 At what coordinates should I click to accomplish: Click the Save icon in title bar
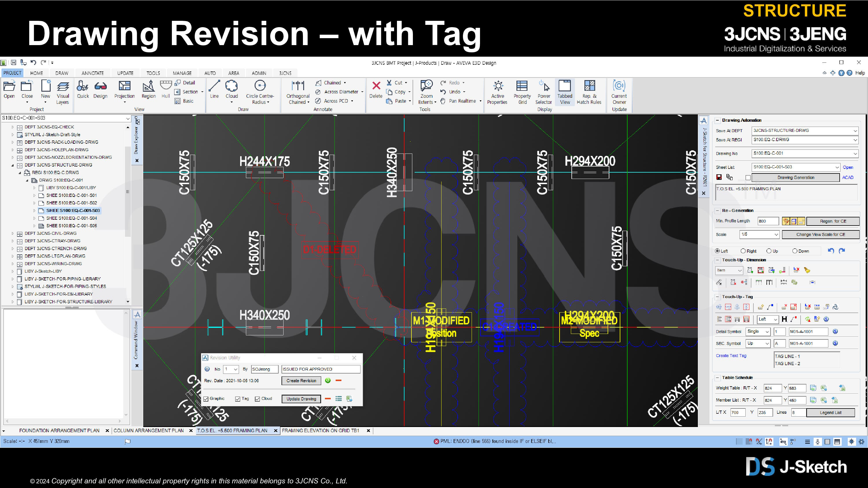[x=14, y=63]
